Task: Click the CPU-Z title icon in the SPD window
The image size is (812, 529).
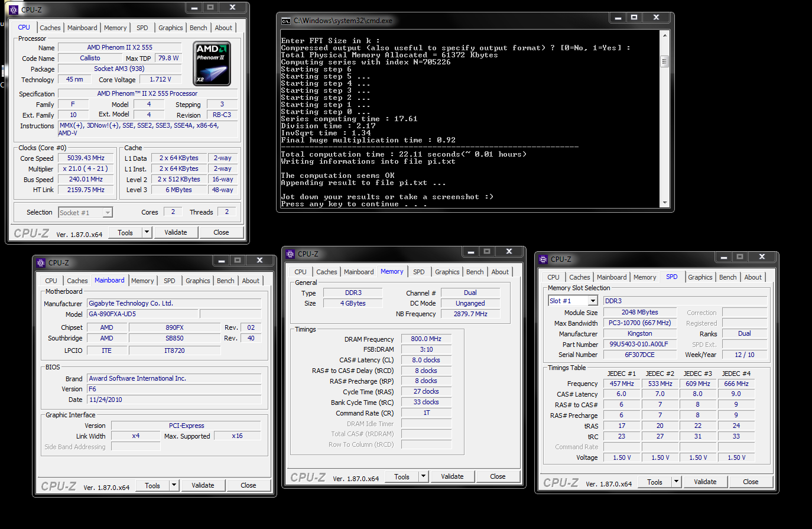Action: (x=543, y=259)
